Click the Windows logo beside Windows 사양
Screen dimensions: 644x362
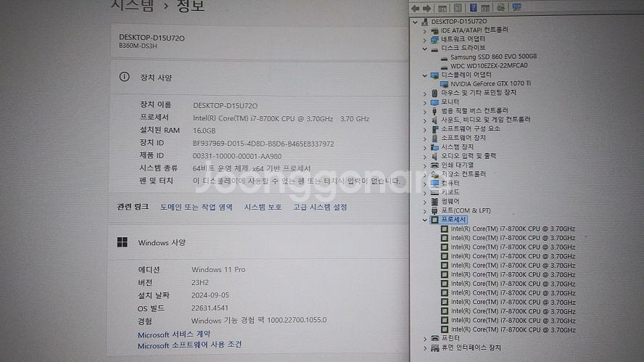point(122,242)
